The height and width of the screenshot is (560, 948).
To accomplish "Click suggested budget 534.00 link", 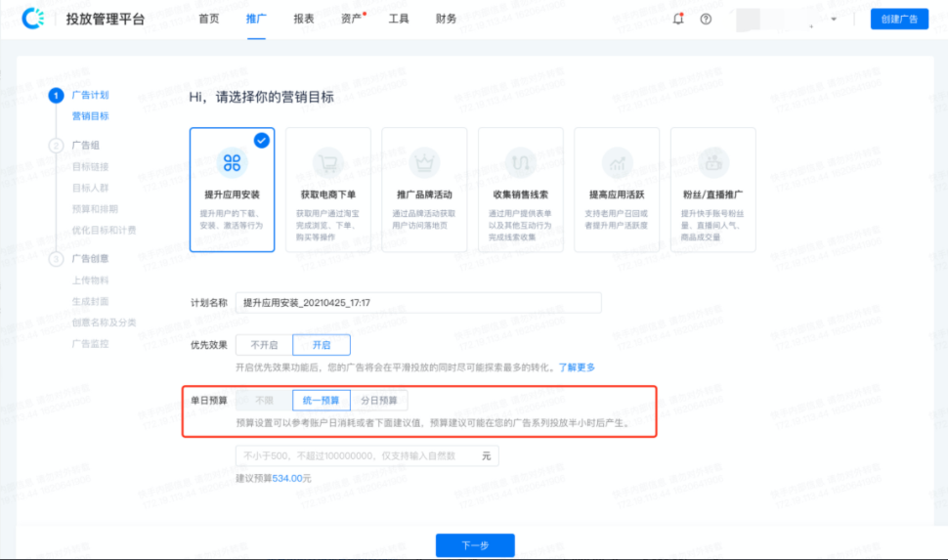I will 287,478.
